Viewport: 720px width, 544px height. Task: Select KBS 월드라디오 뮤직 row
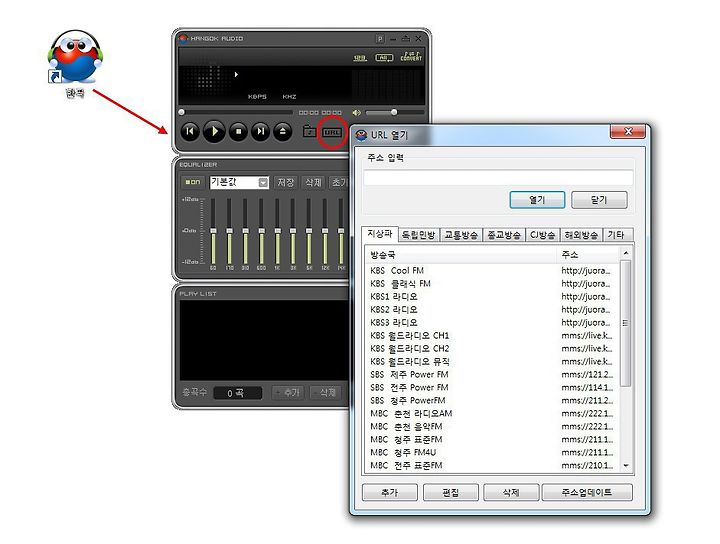pyautogui.click(x=492, y=361)
